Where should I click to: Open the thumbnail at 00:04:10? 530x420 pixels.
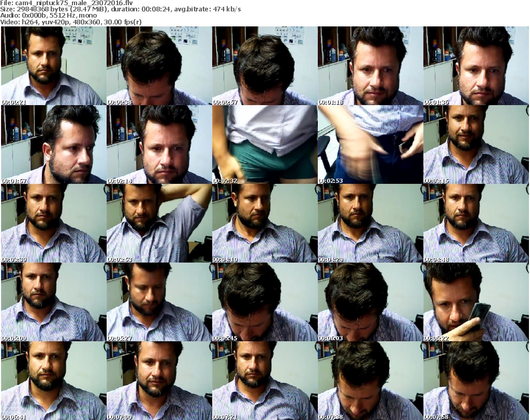pyautogui.click(x=264, y=223)
